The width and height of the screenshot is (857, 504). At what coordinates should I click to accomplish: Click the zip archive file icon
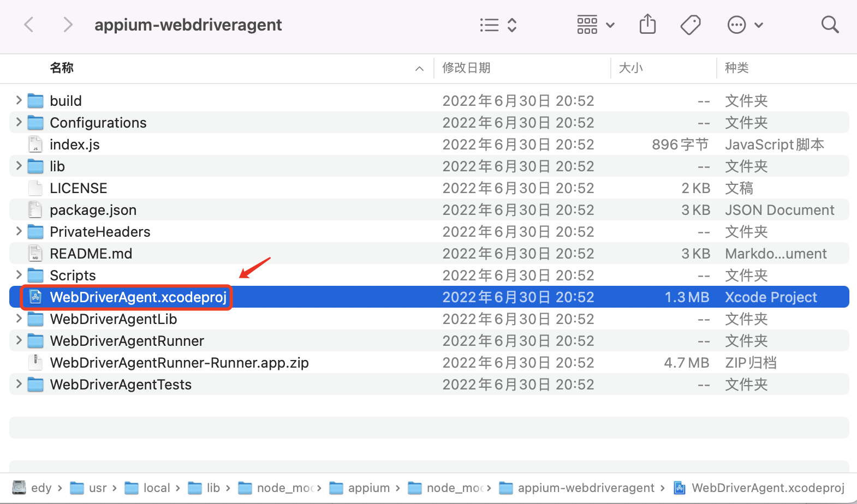pos(35,362)
